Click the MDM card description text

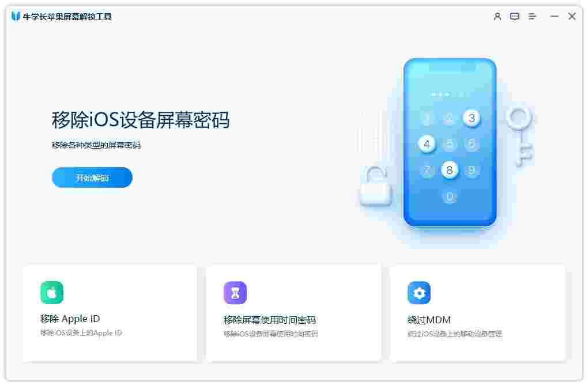tap(454, 334)
